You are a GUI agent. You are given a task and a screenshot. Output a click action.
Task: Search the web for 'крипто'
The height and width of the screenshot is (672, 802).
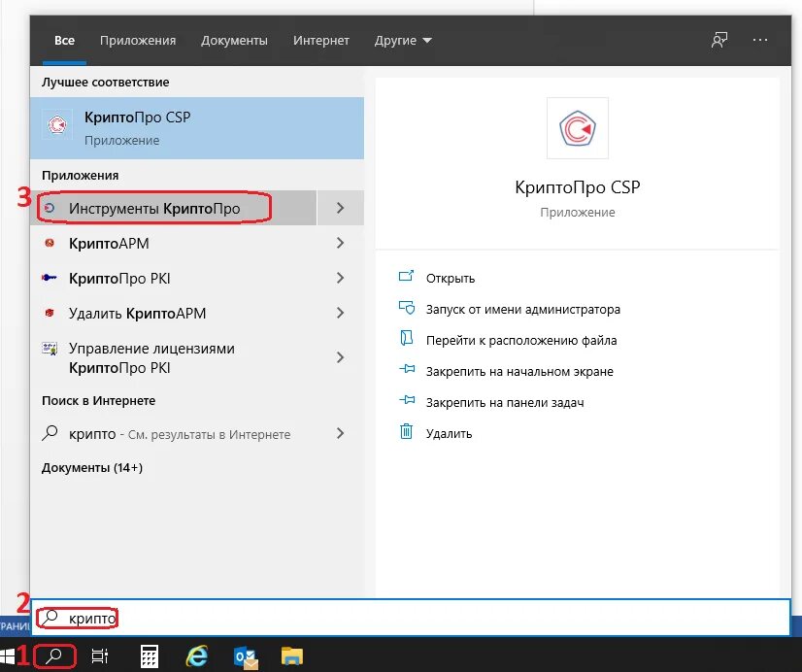[x=174, y=434]
